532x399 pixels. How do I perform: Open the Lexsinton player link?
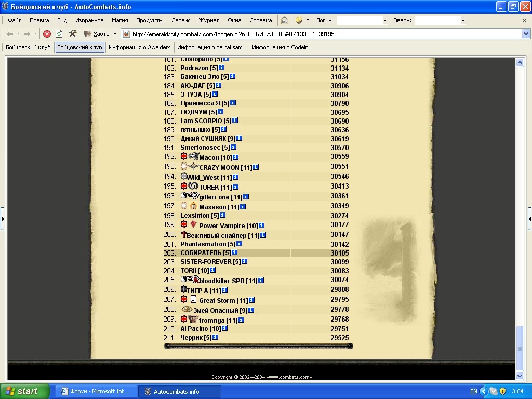(x=195, y=216)
